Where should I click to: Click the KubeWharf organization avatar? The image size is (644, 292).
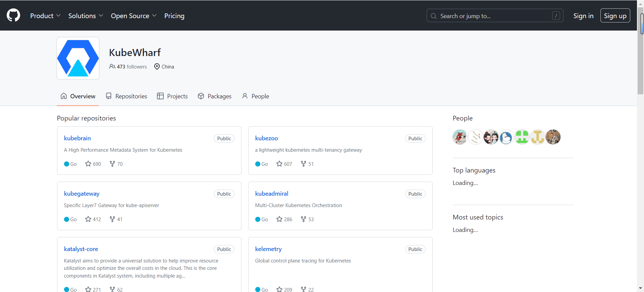point(78,58)
